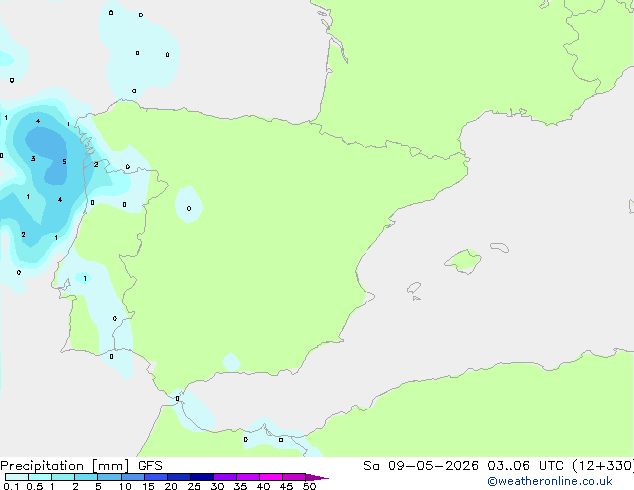Select the 10–15 mm legend color swatch
Screen dimensions: 634x490
coord(132,477)
